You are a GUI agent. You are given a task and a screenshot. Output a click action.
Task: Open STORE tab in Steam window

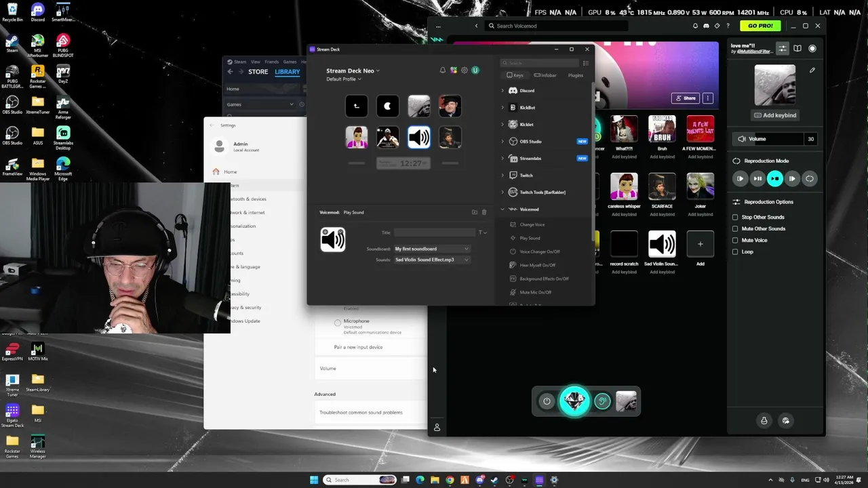(x=258, y=71)
